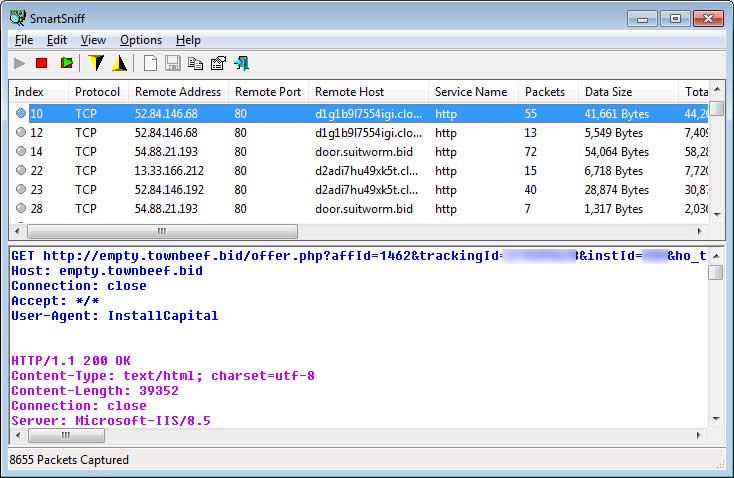The height and width of the screenshot is (478, 734).
Task: Open the View menu
Action: point(93,40)
